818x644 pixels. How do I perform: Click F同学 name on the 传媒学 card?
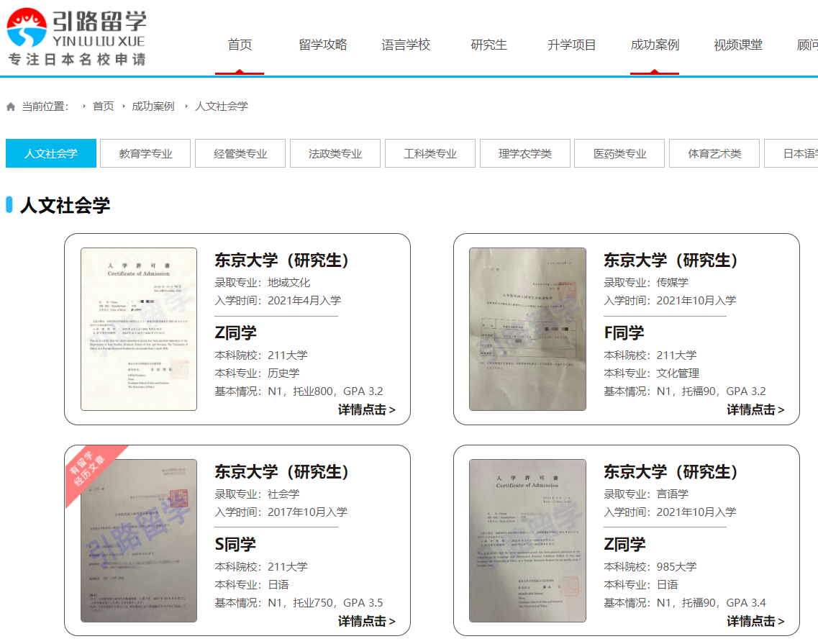[x=624, y=332]
